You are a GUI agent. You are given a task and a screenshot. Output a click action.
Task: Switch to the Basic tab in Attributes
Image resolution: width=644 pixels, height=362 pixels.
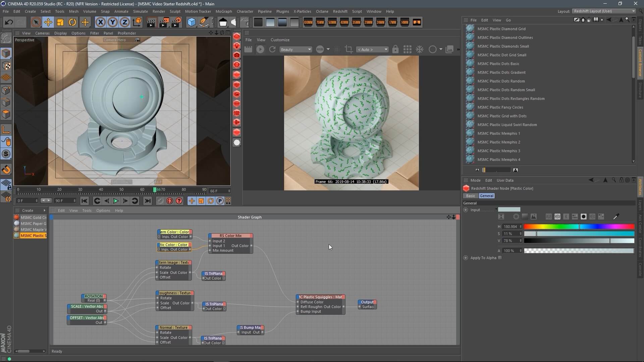470,196
